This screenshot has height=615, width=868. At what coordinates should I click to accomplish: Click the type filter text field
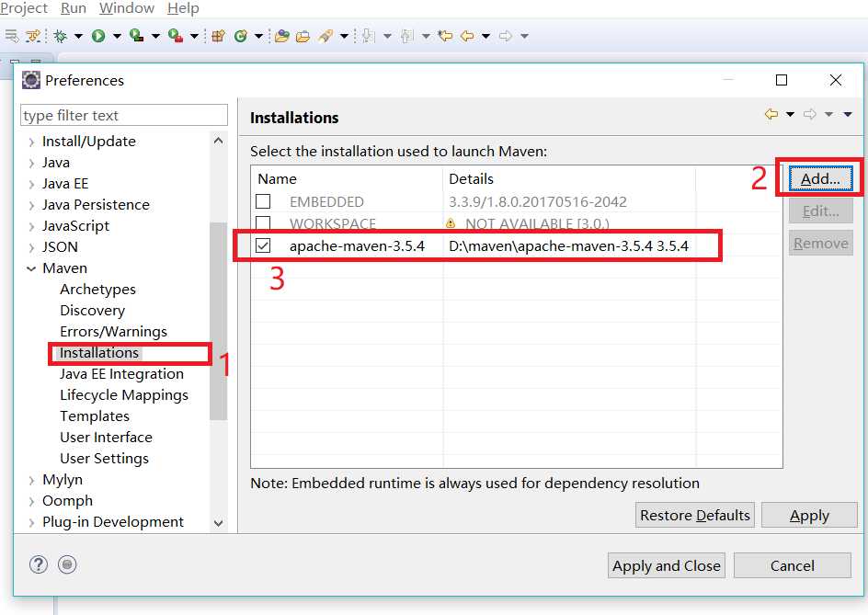(x=124, y=115)
